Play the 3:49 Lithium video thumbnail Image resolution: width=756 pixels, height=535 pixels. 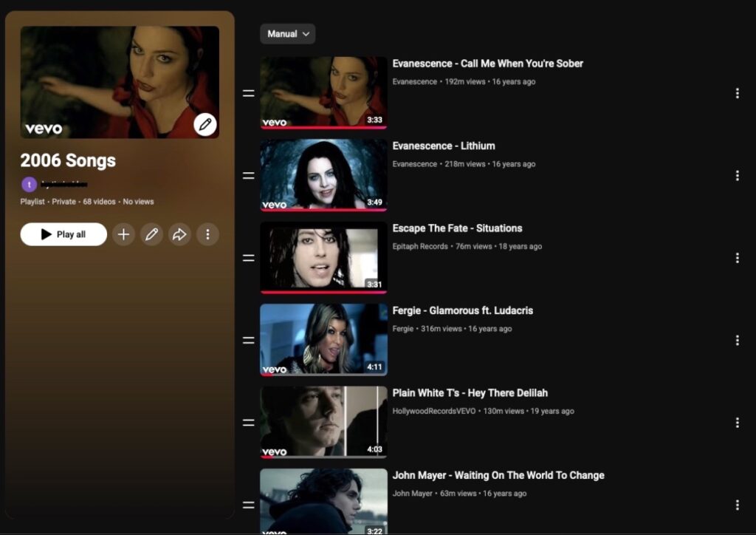323,175
